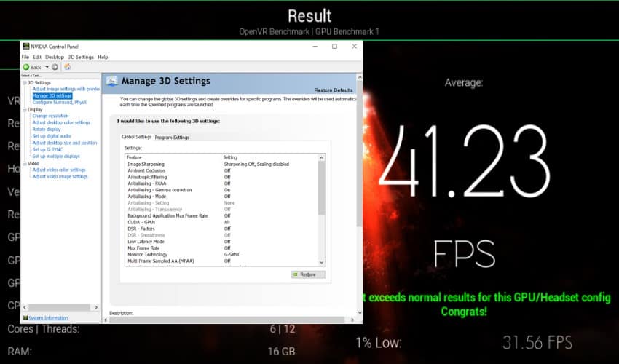Collapse the Display tree node
The height and width of the screenshot is (364, 619).
(25, 109)
